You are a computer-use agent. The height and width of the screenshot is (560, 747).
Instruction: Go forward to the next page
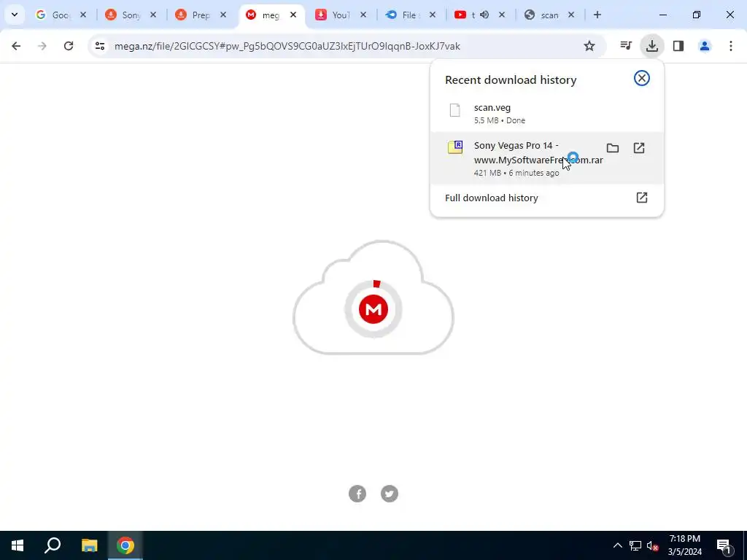click(x=42, y=46)
